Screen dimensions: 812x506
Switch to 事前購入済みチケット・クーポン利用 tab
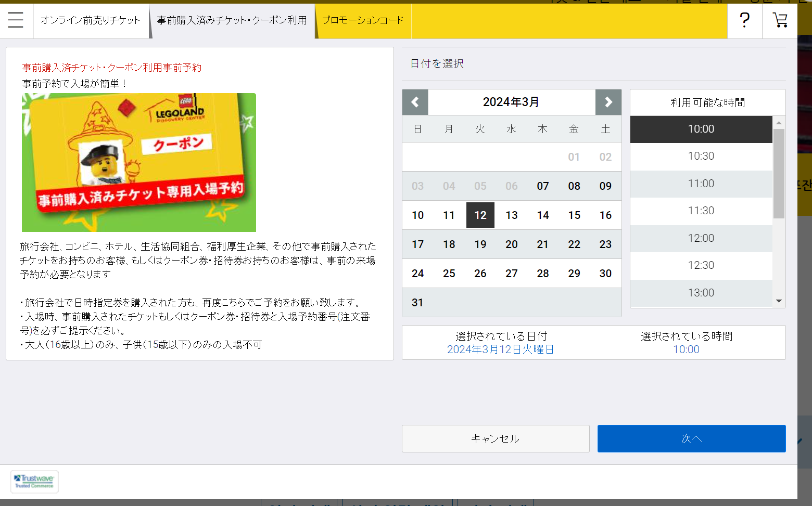232,20
